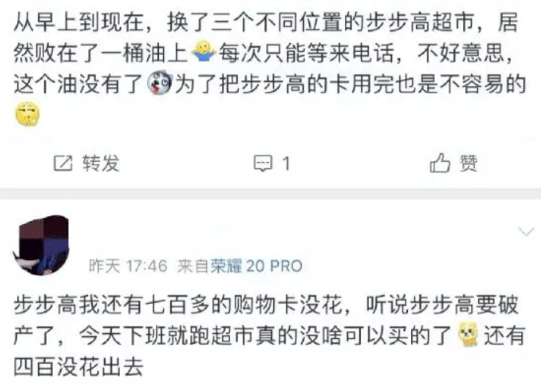
Task: Tap the comment count number 1
Action: point(286,163)
